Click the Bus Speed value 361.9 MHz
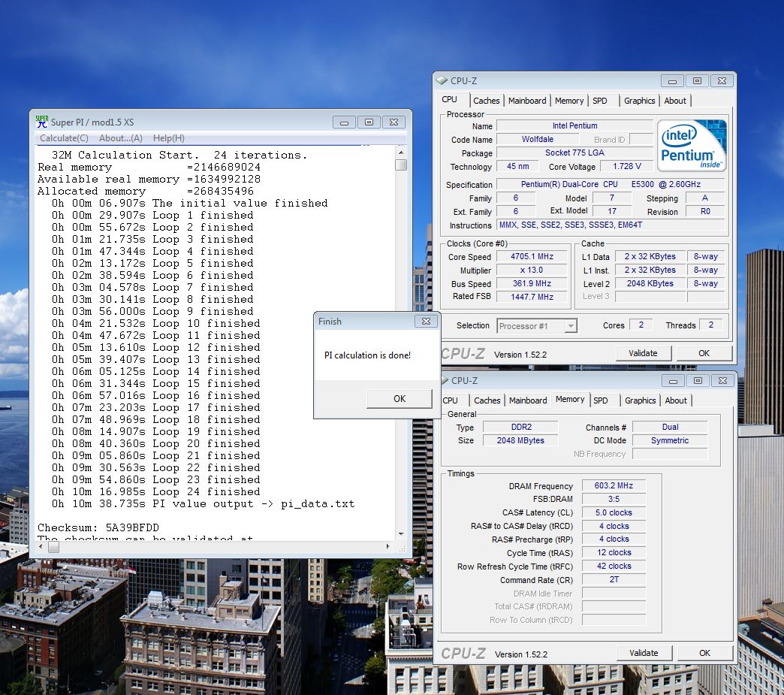Image resolution: width=784 pixels, height=695 pixels. (532, 284)
